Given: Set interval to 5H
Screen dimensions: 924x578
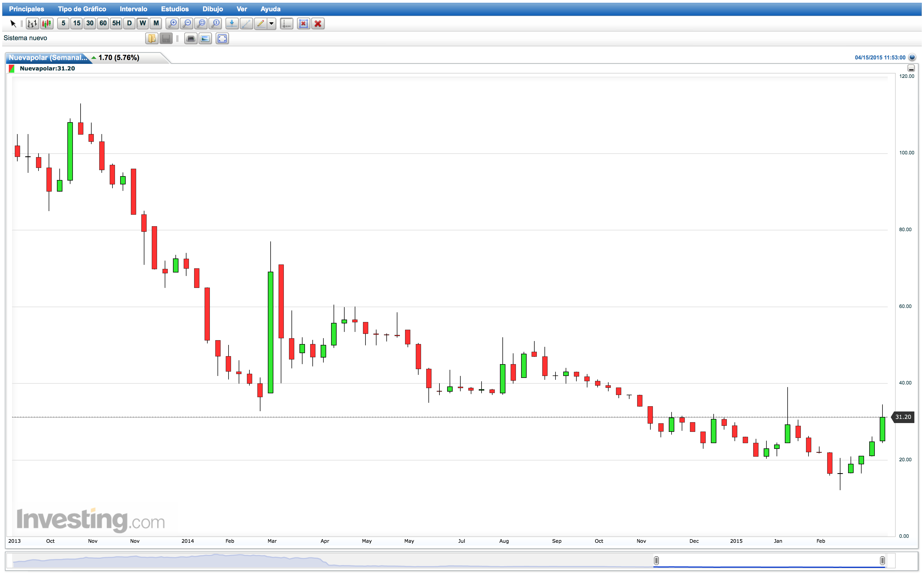Looking at the screenshot, I should (116, 23).
